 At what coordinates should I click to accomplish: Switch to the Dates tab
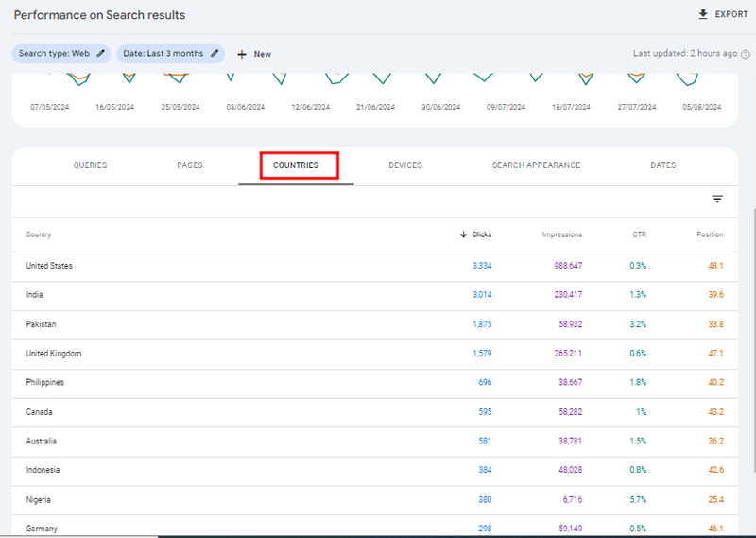(663, 165)
